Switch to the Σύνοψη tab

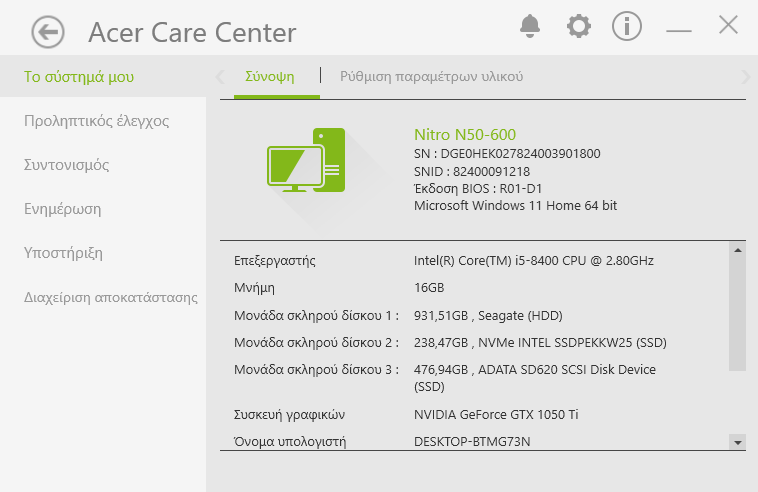pyautogui.click(x=270, y=76)
